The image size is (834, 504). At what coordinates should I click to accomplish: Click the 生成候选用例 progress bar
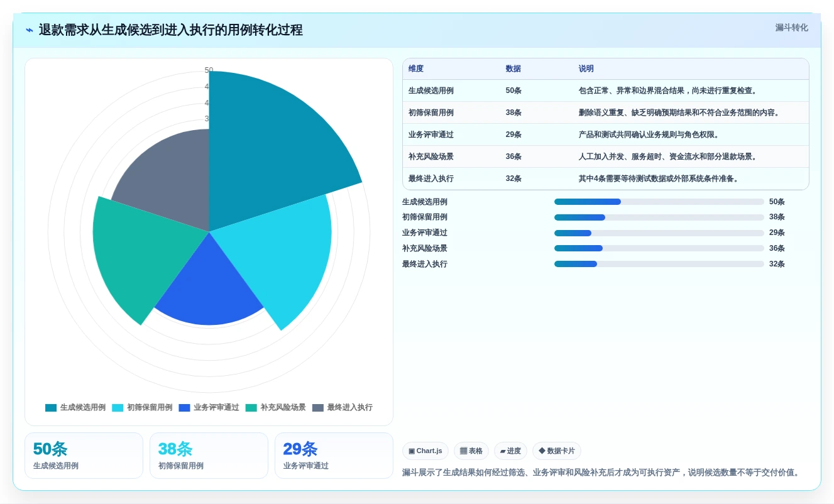click(x=659, y=202)
